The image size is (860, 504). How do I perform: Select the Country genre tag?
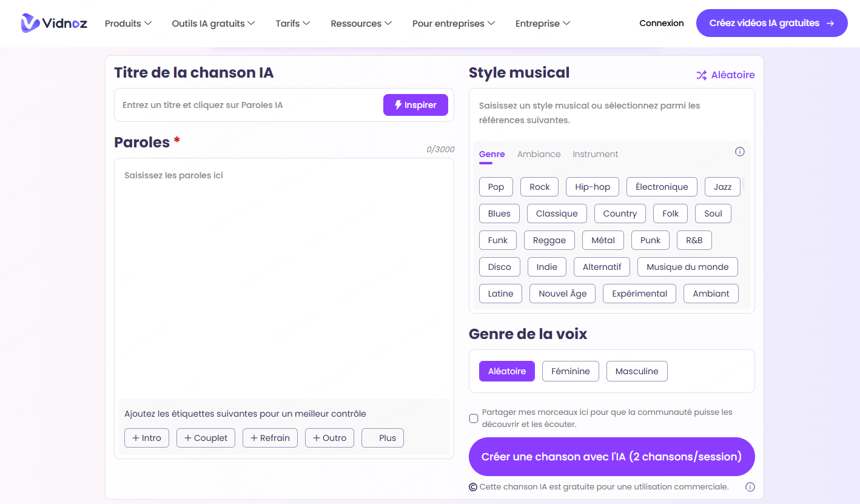pyautogui.click(x=620, y=213)
